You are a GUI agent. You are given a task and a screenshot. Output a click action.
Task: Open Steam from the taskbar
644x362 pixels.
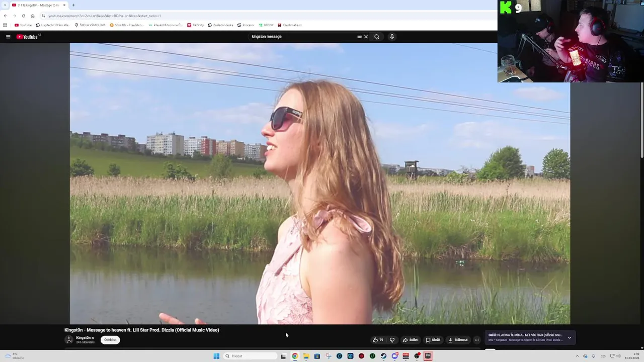(x=383, y=356)
